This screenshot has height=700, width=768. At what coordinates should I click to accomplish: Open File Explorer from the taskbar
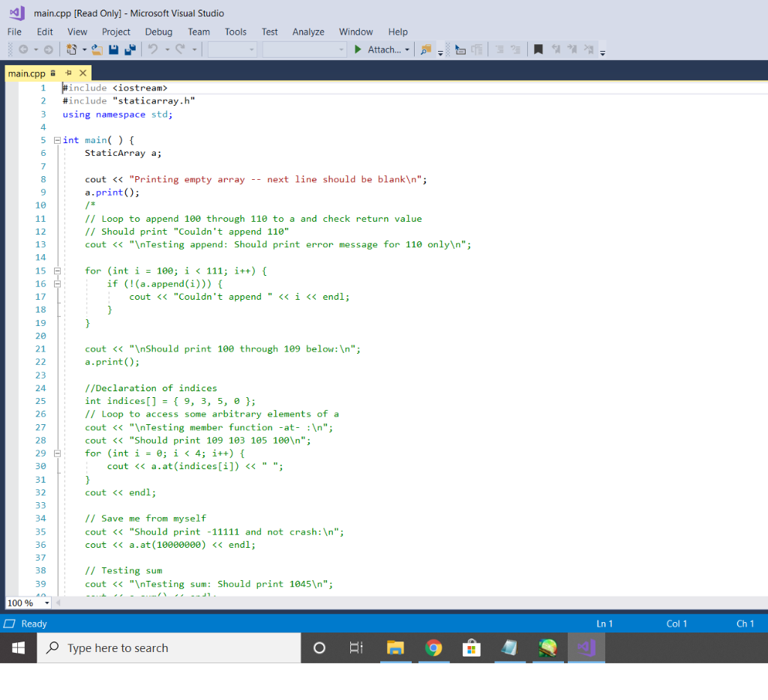(395, 648)
